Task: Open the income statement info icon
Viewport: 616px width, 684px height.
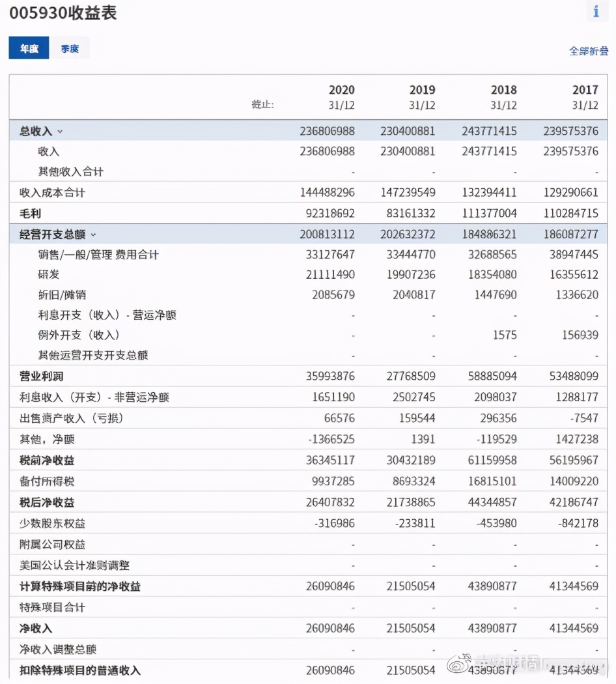Action: click(x=596, y=11)
